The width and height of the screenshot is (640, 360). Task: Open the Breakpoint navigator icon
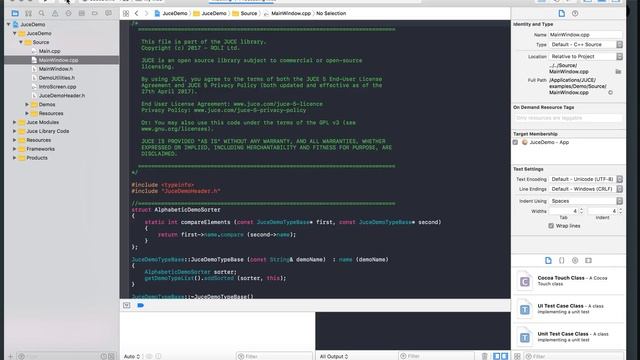tap(95, 13)
